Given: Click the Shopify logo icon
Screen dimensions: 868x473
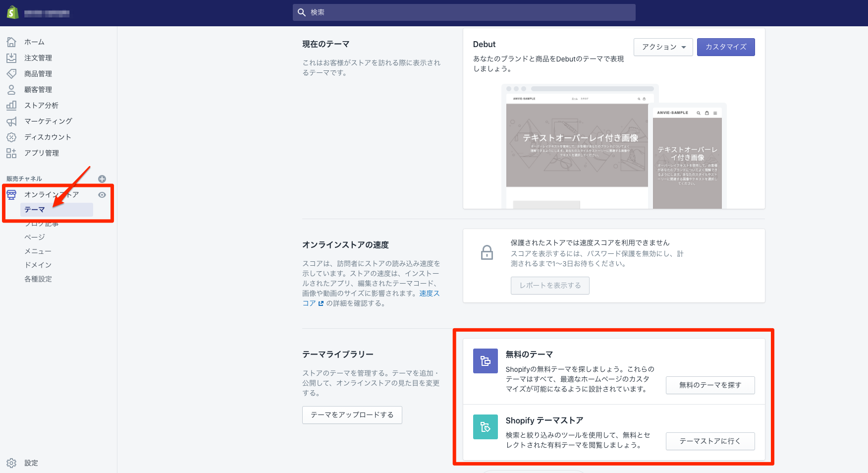Looking at the screenshot, I should [12, 11].
